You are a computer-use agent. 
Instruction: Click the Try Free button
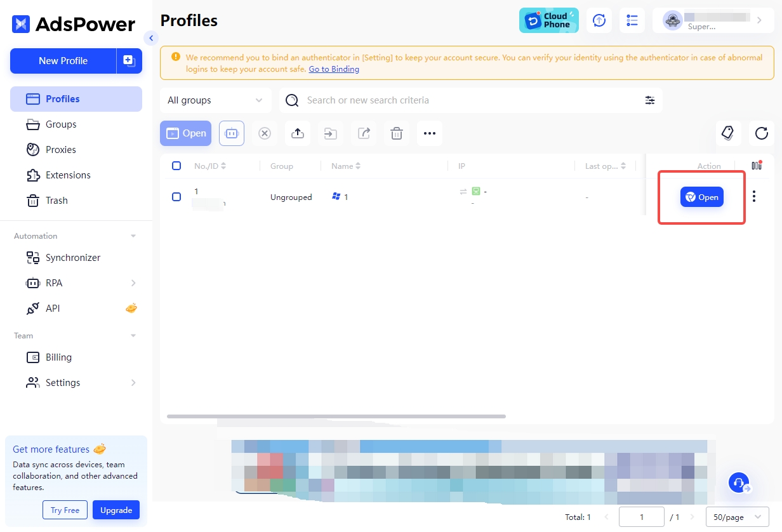click(65, 510)
